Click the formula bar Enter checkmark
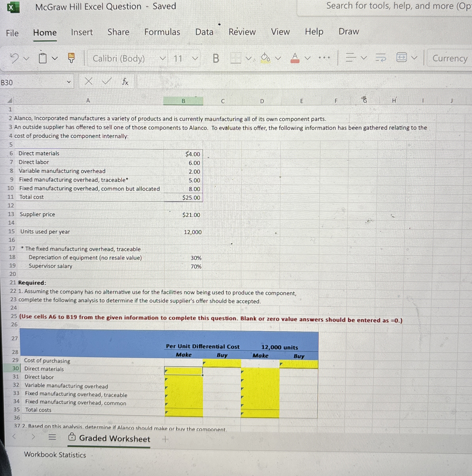Viewport: 472px width, 476px height. point(107,81)
